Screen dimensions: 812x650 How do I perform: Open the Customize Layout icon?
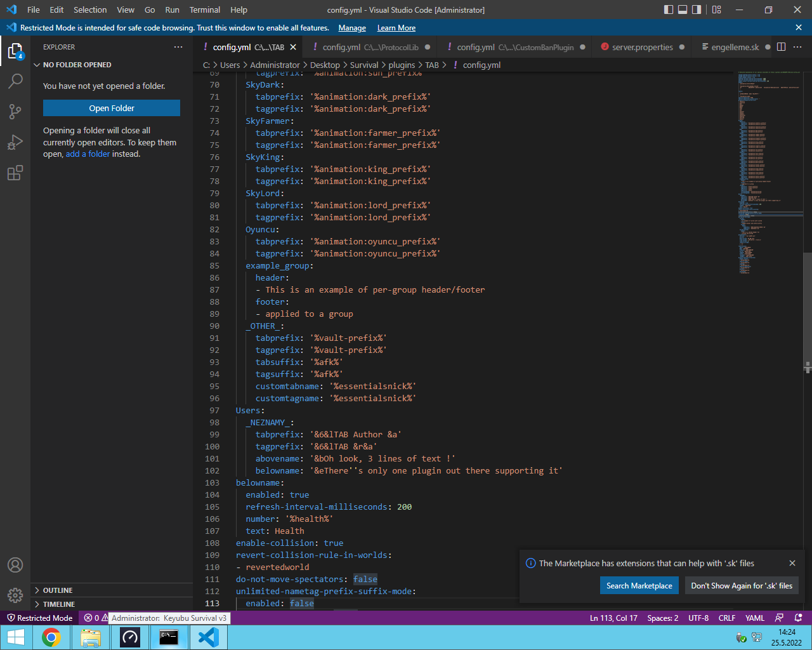coord(717,10)
